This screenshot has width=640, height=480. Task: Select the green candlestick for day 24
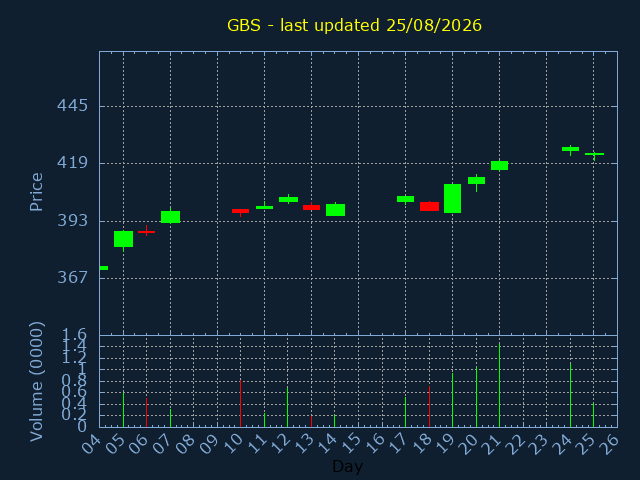[571, 149]
